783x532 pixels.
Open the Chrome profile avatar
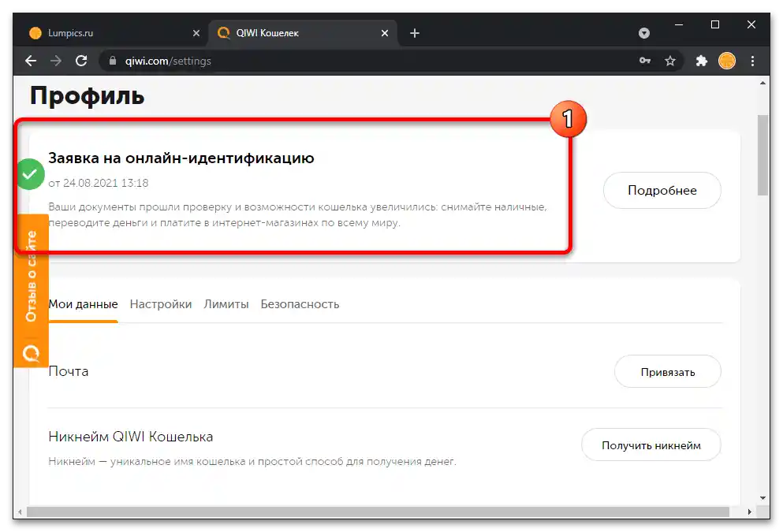pyautogui.click(x=726, y=61)
